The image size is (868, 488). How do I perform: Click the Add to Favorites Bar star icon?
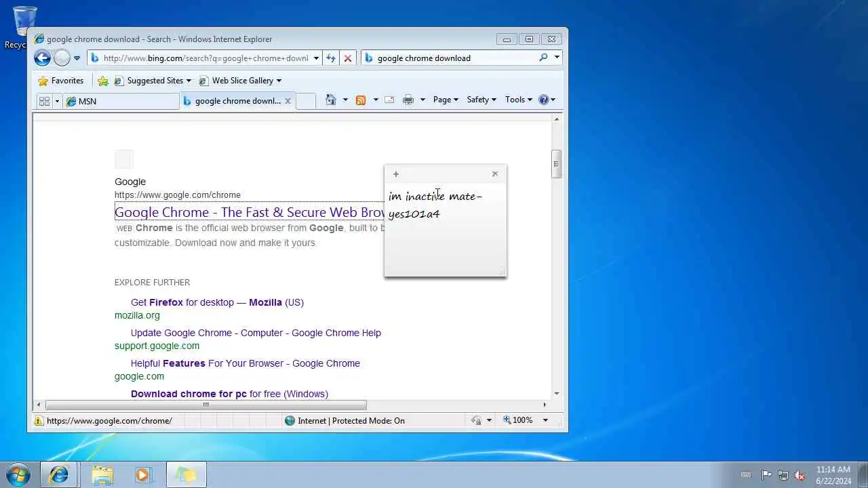coord(103,81)
